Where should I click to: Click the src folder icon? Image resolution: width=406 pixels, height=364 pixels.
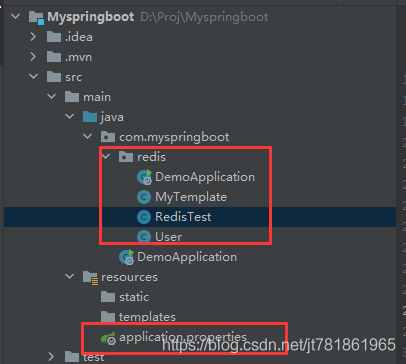[54, 77]
